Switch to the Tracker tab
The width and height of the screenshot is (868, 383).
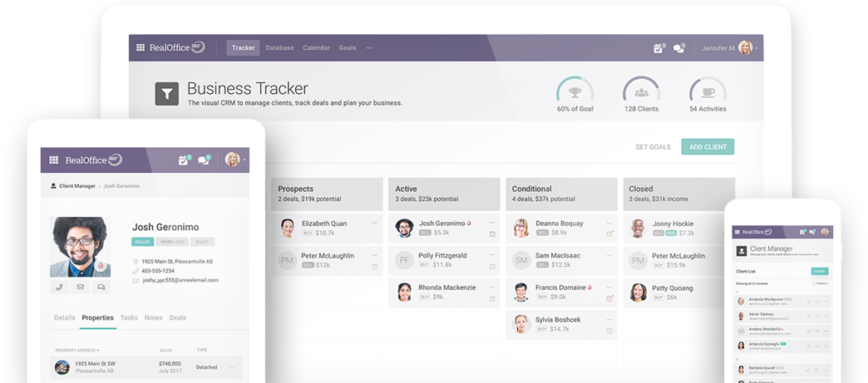coord(243,47)
